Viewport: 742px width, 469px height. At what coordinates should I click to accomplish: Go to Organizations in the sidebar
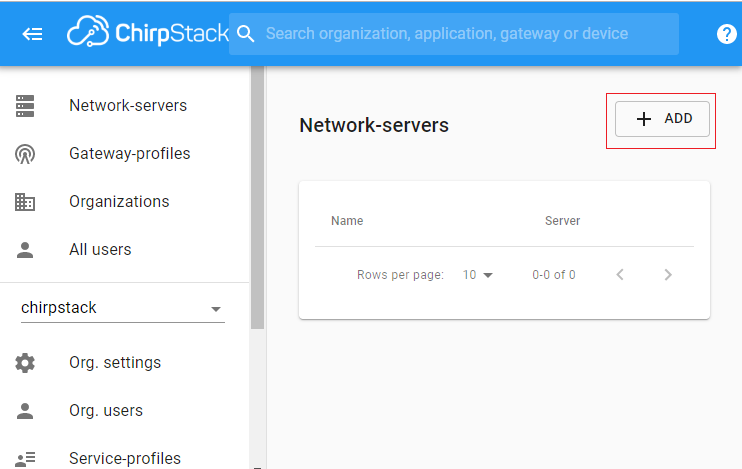click(119, 202)
